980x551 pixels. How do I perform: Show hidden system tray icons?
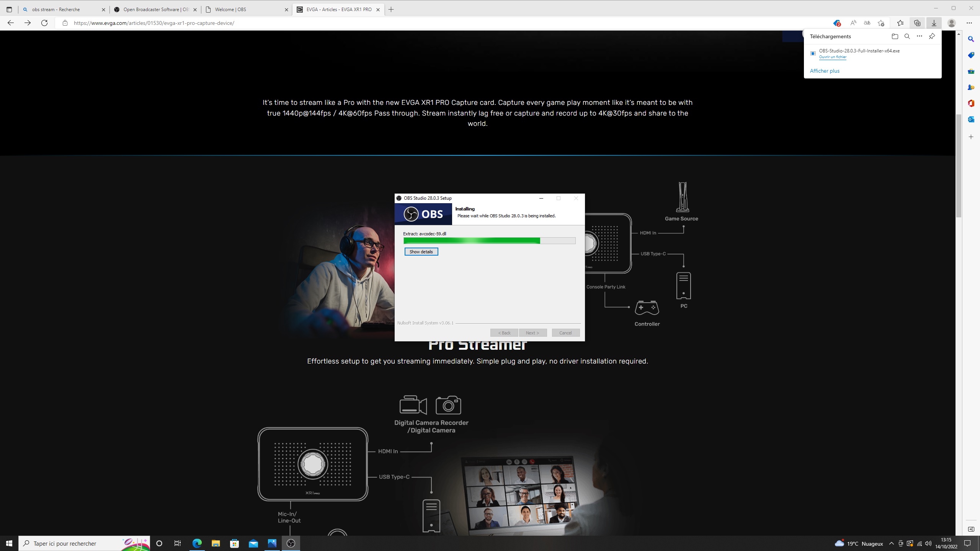click(x=891, y=543)
